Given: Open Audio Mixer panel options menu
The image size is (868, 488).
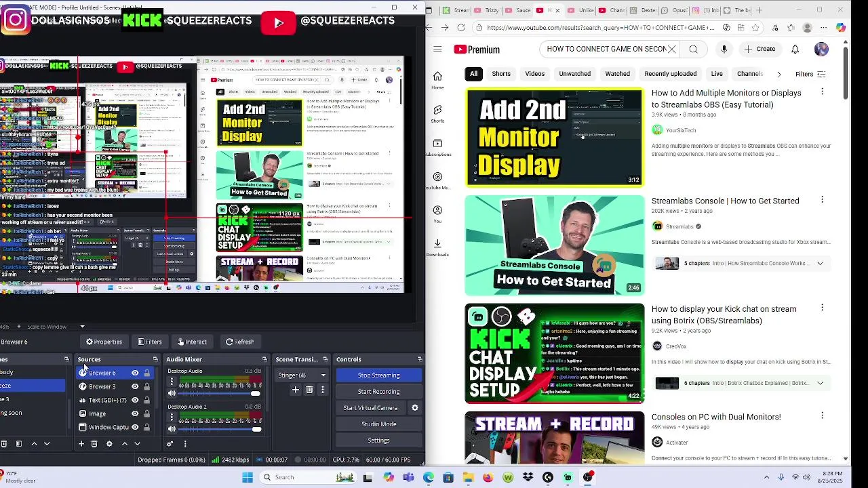Looking at the screenshot, I should tap(185, 444).
